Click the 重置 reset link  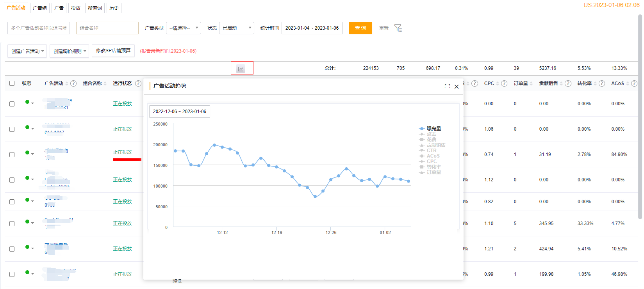pos(384,28)
